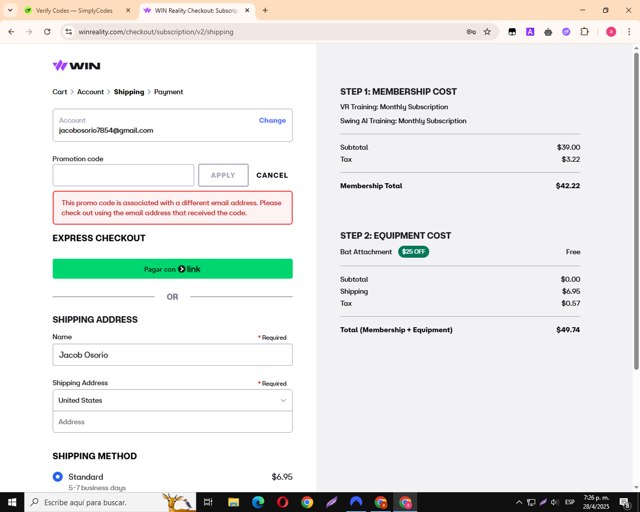Open the Chrome profile avatar
Image resolution: width=640 pixels, height=512 pixels.
611,32
